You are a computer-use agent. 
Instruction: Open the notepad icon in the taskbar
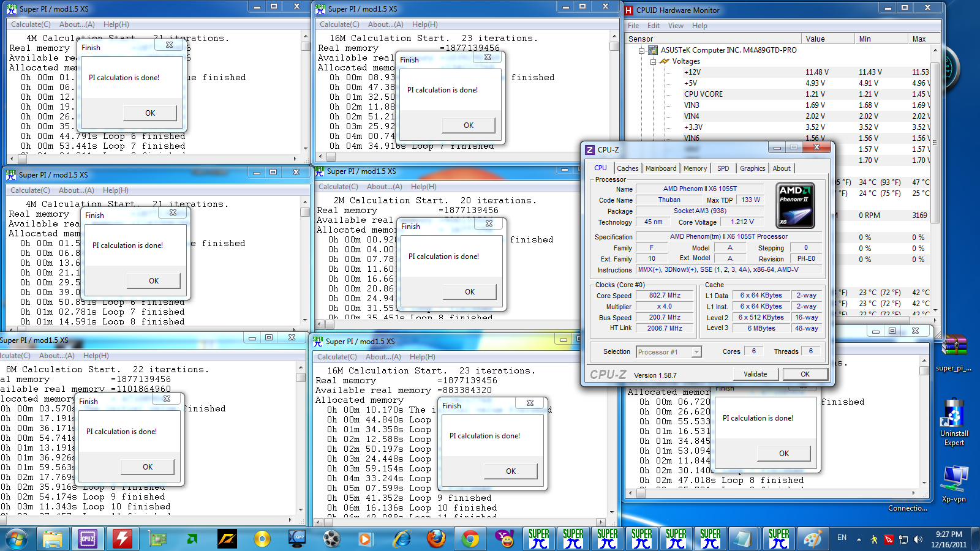coord(743,539)
